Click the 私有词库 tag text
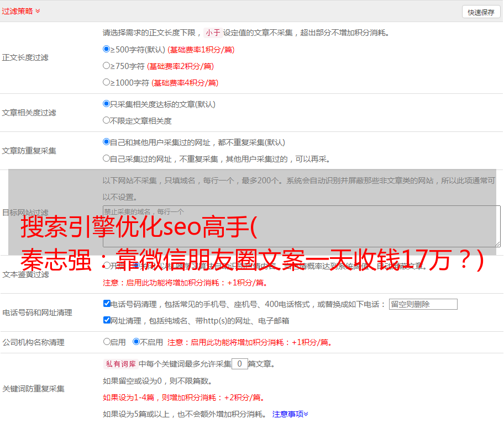This screenshot has height=424, width=504. (x=120, y=364)
